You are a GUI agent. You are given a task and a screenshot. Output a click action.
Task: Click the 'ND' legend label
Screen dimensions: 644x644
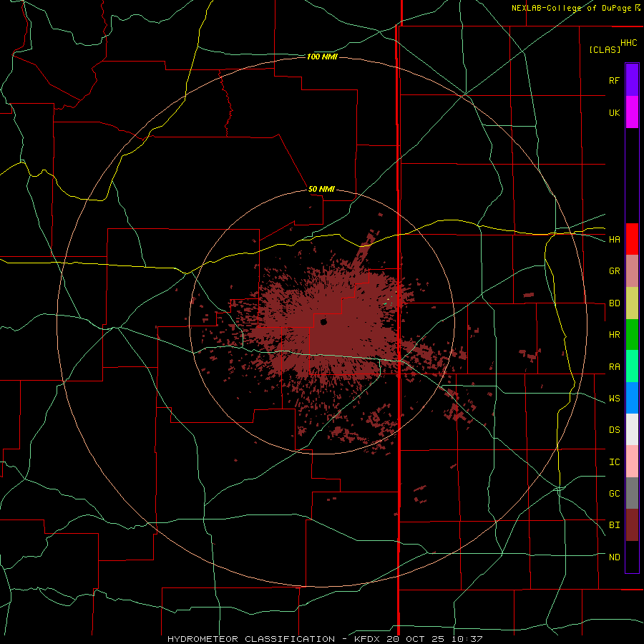(x=614, y=557)
